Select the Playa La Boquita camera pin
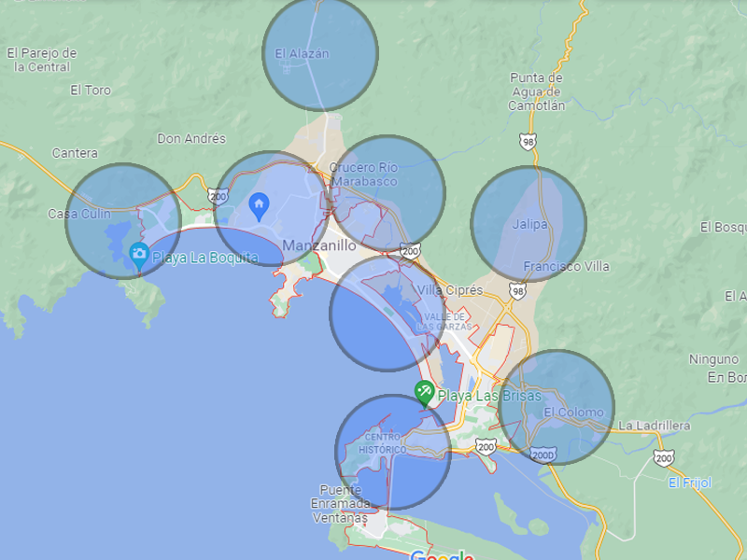Image resolution: width=747 pixels, height=560 pixels. pos(139,257)
